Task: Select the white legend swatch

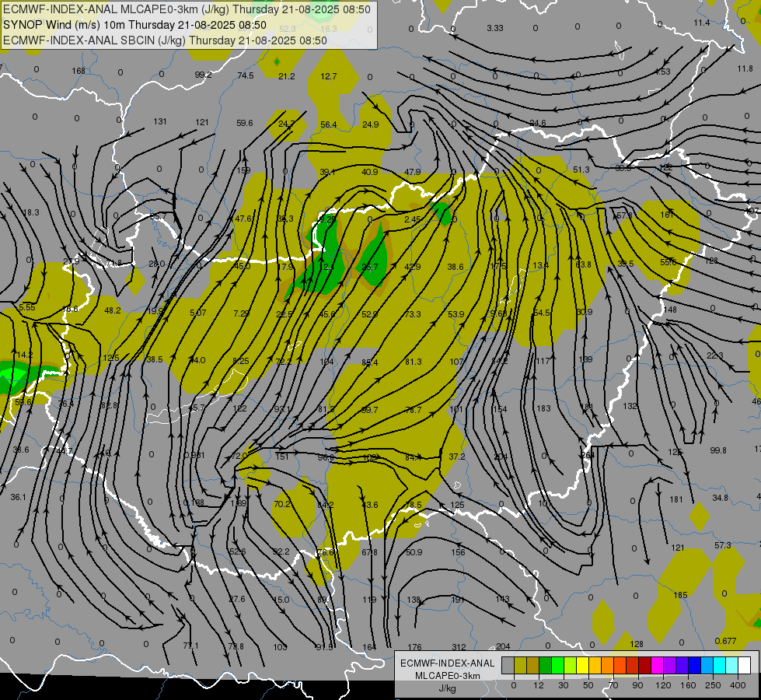Action: tap(744, 665)
